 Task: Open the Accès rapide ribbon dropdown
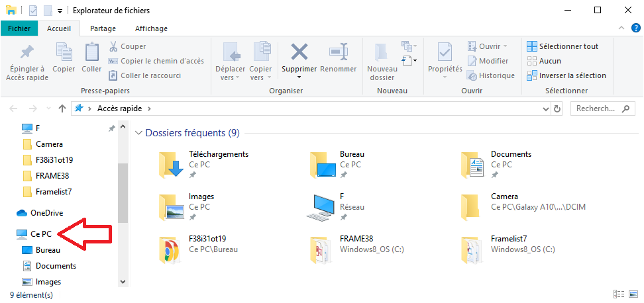coord(409,46)
